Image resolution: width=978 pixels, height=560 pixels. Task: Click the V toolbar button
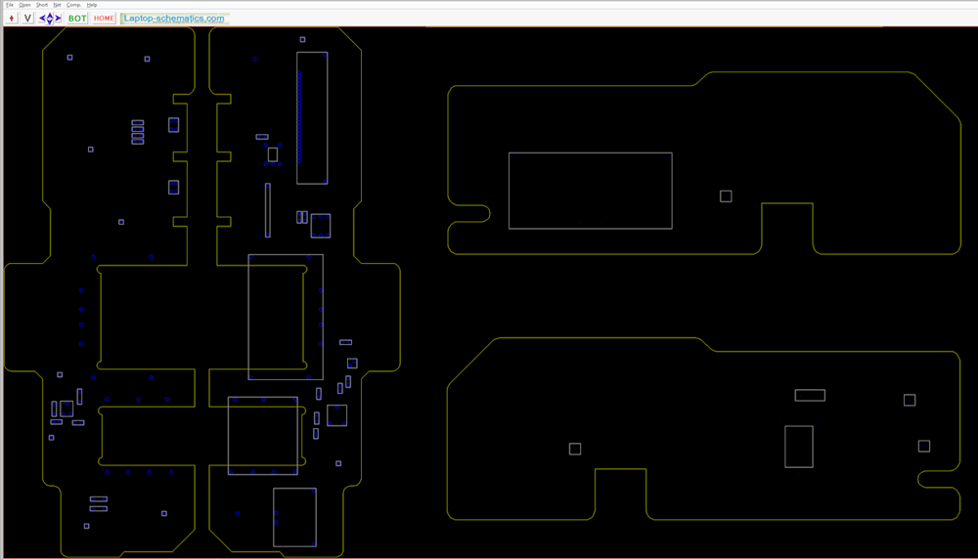[27, 19]
